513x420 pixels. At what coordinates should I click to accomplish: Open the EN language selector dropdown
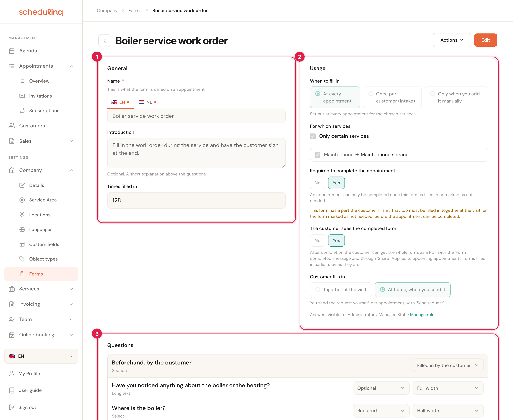[x=41, y=356]
